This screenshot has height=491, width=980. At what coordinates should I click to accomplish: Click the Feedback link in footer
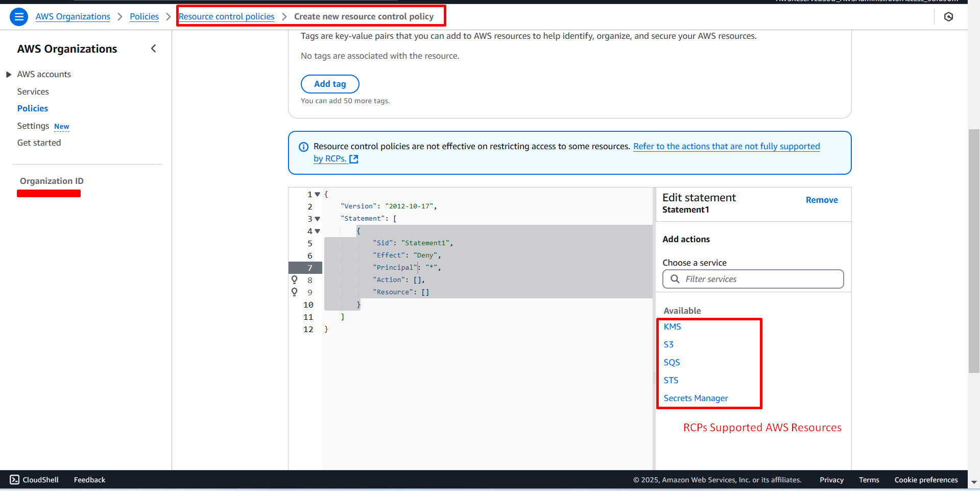89,480
